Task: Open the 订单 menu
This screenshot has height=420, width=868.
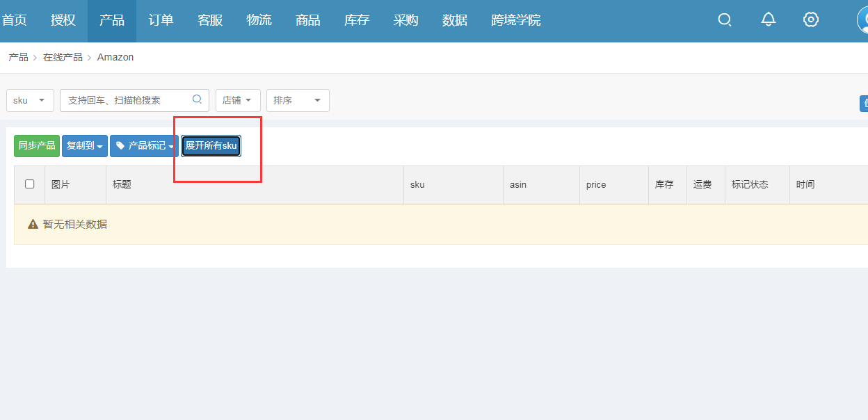Action: 161,20
